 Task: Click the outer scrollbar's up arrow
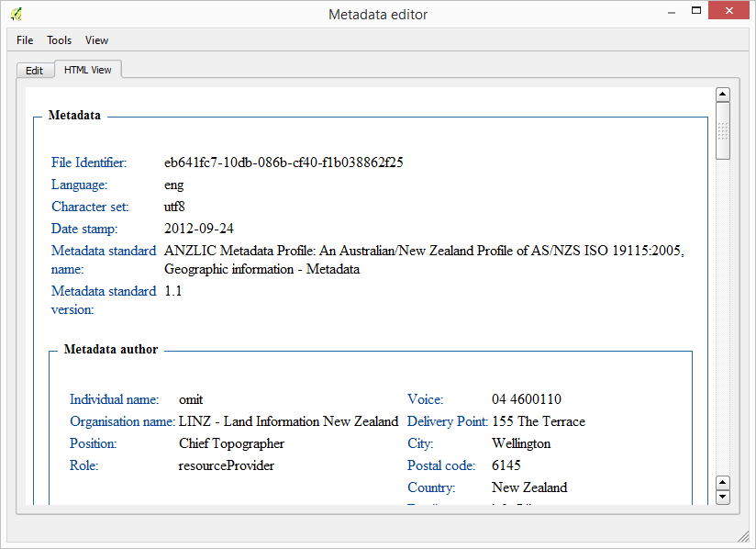coord(723,93)
